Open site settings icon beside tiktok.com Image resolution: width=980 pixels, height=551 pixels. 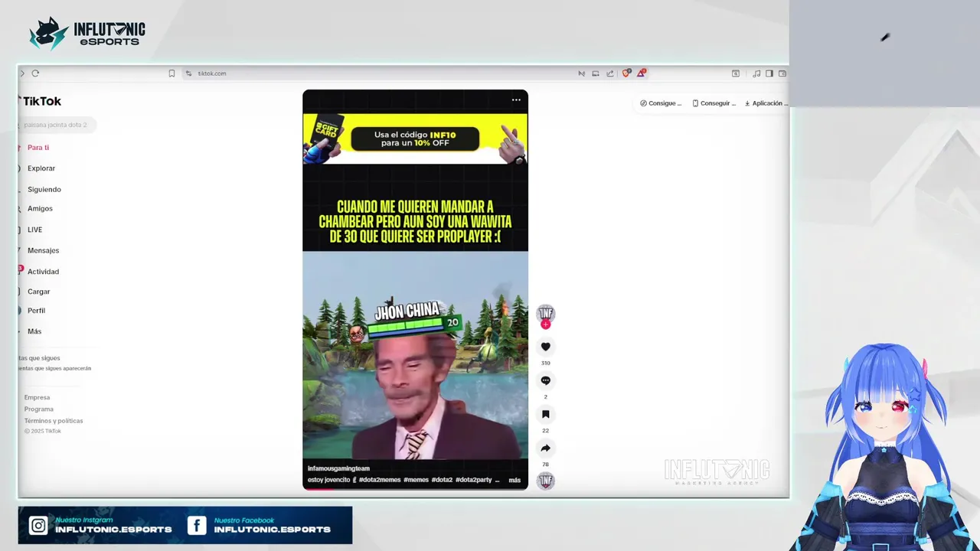[188, 73]
